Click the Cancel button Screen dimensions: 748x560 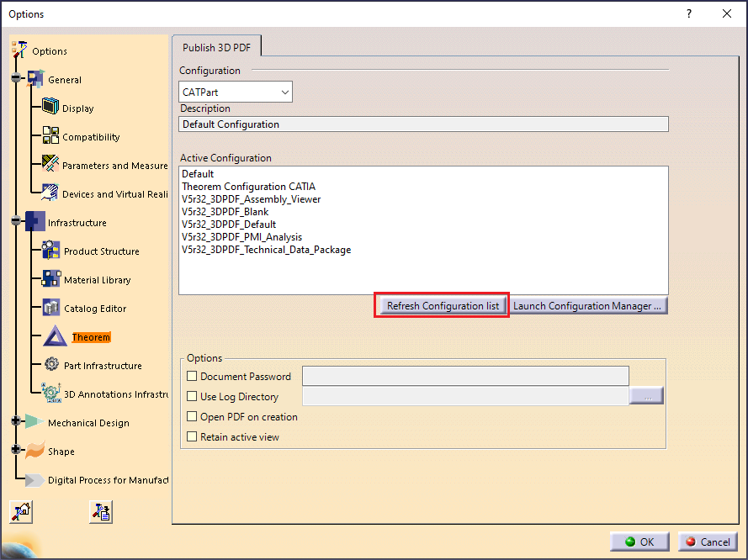[x=708, y=542]
